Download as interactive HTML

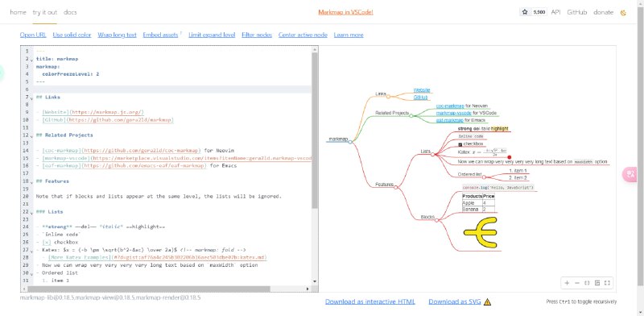coord(370,301)
